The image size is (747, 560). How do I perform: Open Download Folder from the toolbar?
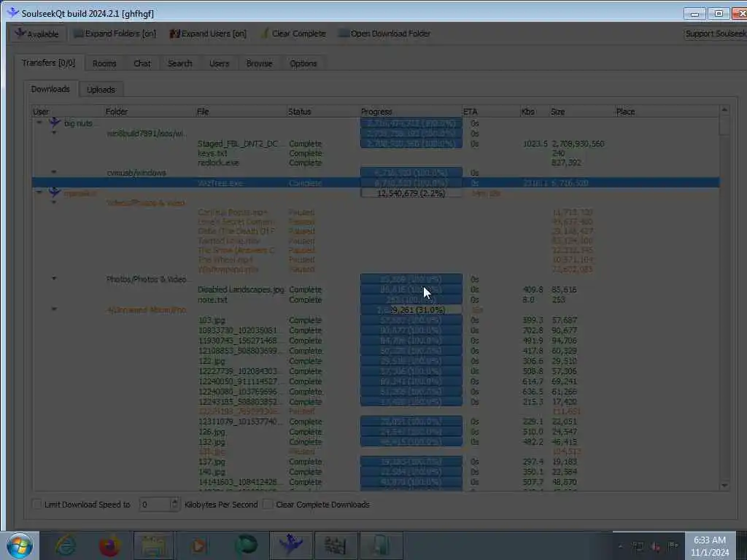(x=384, y=34)
